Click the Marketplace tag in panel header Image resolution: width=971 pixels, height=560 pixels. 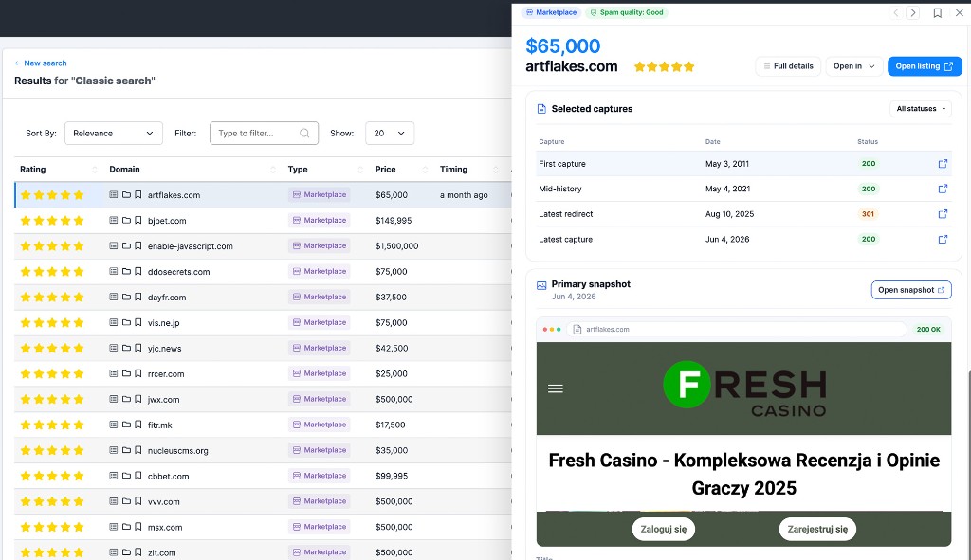(x=551, y=12)
